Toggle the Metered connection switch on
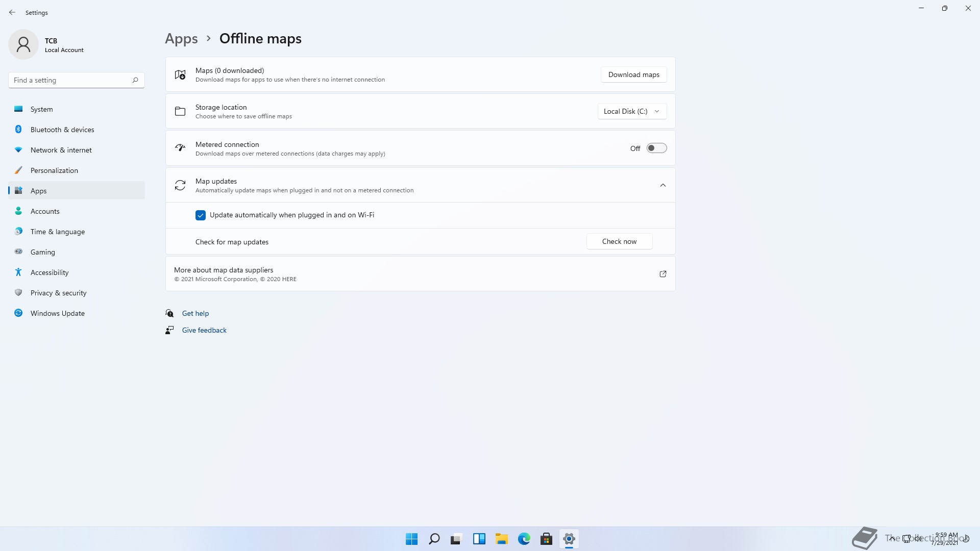Image resolution: width=980 pixels, height=551 pixels. tap(656, 148)
